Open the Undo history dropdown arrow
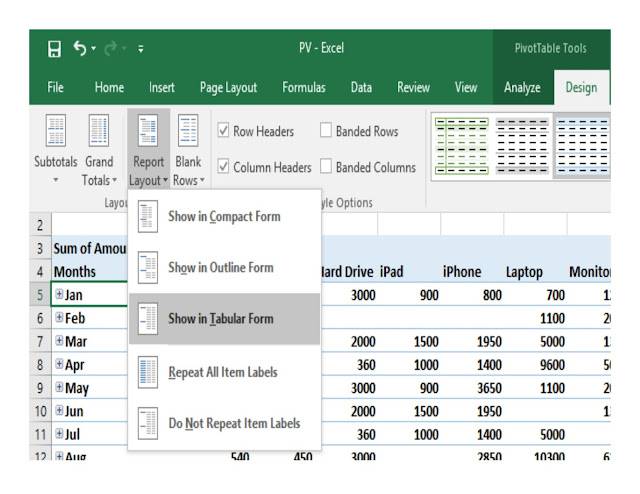Image resolution: width=640 pixels, height=494 pixels. pos(93,49)
